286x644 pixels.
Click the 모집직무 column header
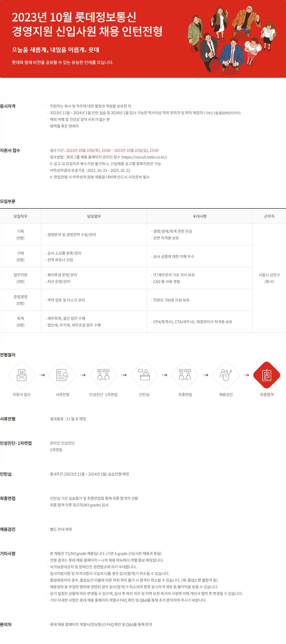click(x=20, y=216)
